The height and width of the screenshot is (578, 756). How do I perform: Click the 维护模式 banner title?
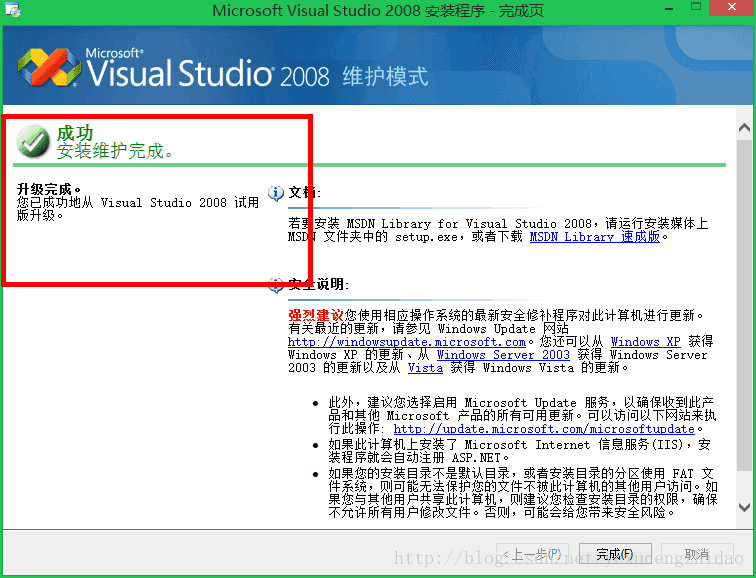(x=385, y=76)
